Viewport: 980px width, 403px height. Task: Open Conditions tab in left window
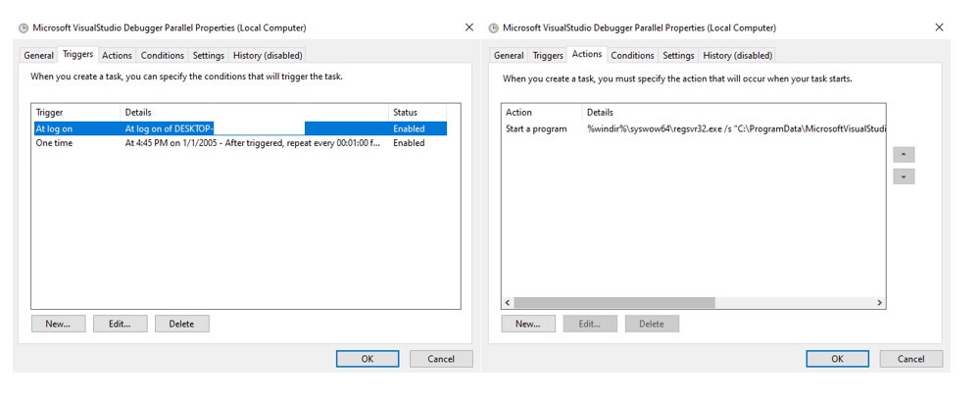[163, 55]
